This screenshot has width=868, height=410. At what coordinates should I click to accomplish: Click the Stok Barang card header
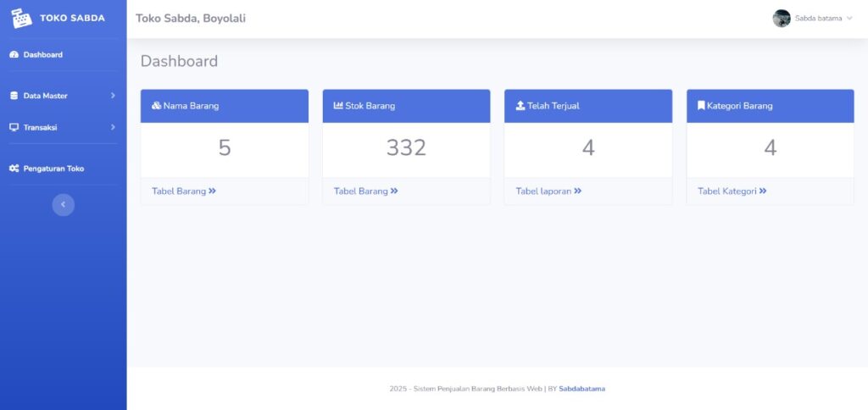[406, 106]
